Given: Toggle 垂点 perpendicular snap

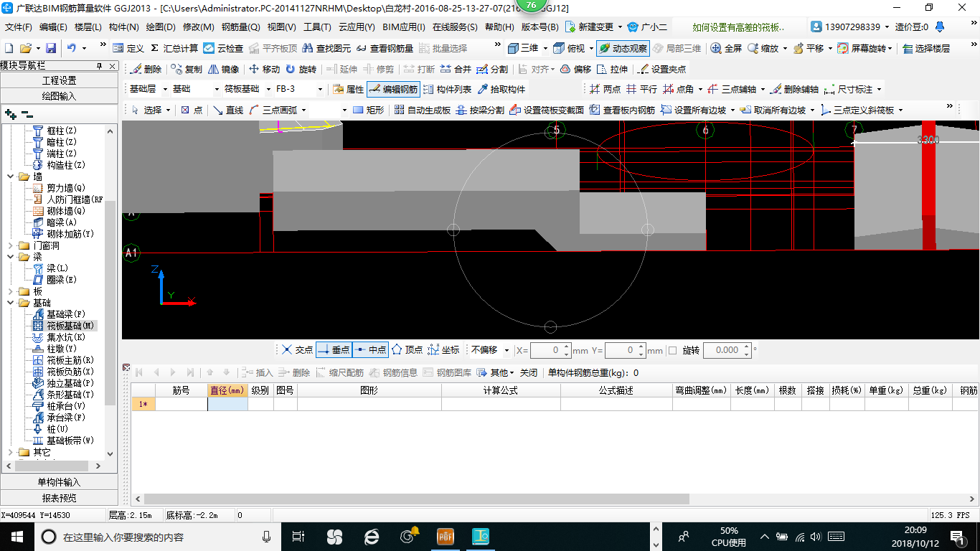Looking at the screenshot, I should pyautogui.click(x=334, y=350).
